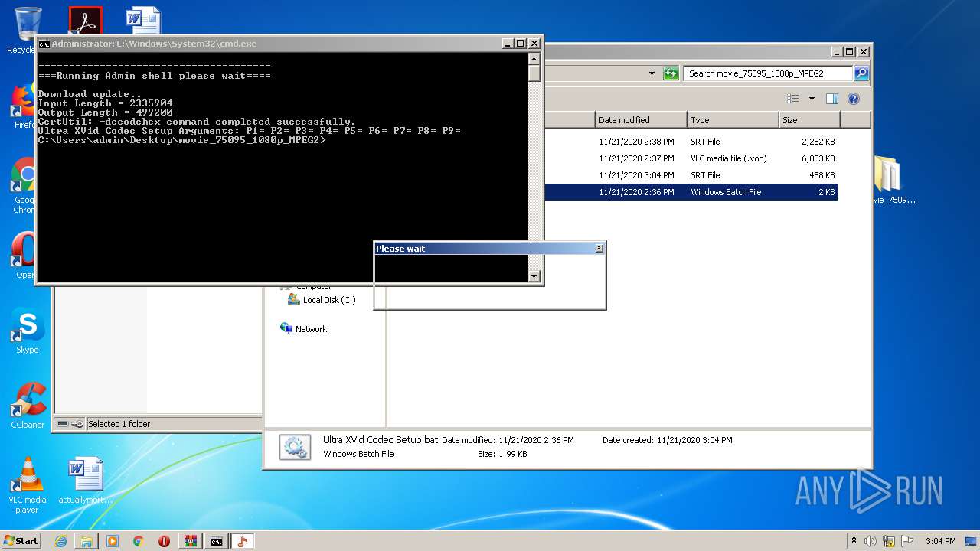The width and height of the screenshot is (980, 551).
Task: Click batch file icon in details pane
Action: (x=295, y=447)
